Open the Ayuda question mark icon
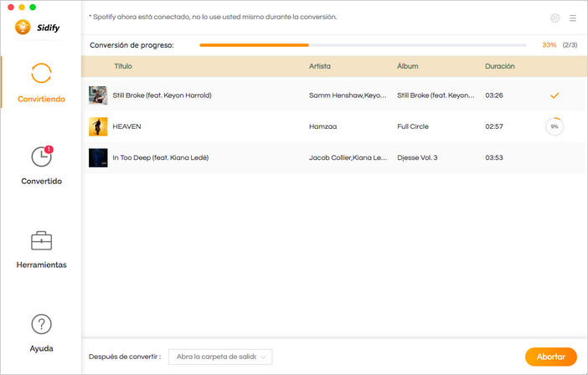The width and height of the screenshot is (588, 375). point(41,324)
